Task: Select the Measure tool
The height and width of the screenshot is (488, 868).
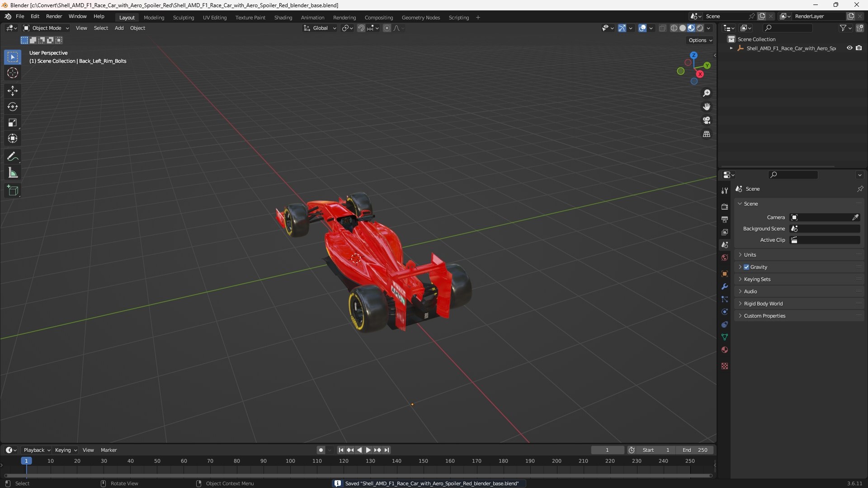Action: (x=13, y=173)
